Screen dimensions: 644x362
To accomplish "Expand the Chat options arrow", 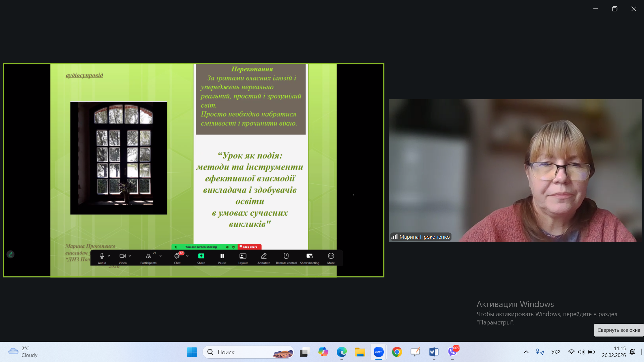I will point(187,256).
